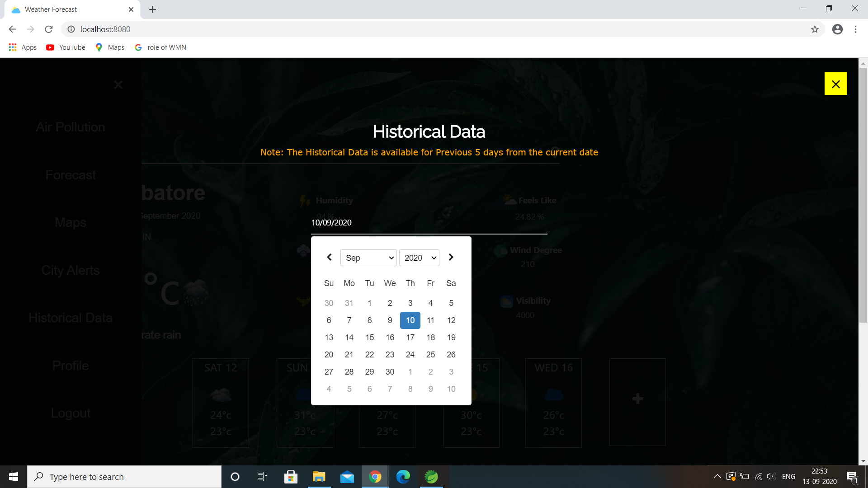
Task: Open the YouTube bookmark
Action: 65,47
